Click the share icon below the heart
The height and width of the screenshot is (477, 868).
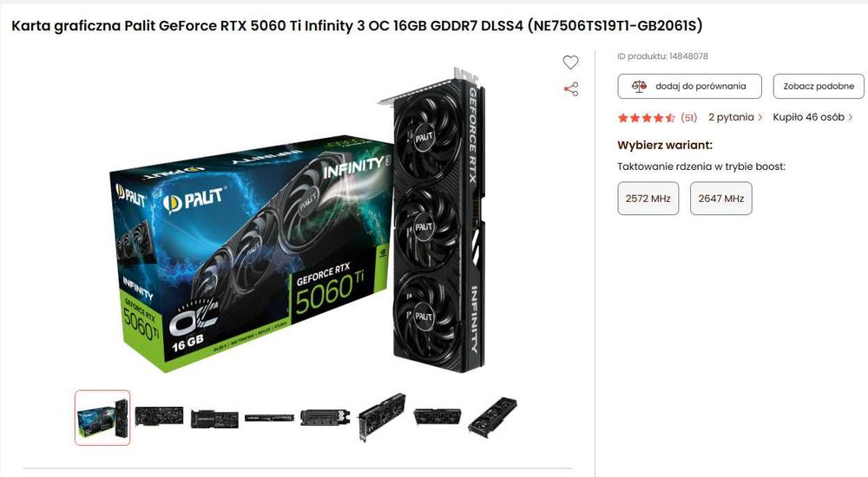pyautogui.click(x=571, y=89)
